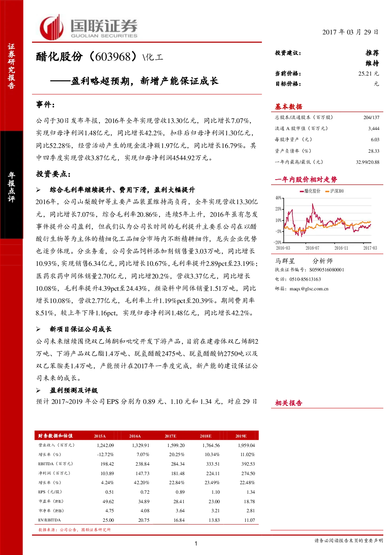This screenshot has height=555, width=392.
Task: Click the 投资要点: section heading
Action: (x=53, y=174)
